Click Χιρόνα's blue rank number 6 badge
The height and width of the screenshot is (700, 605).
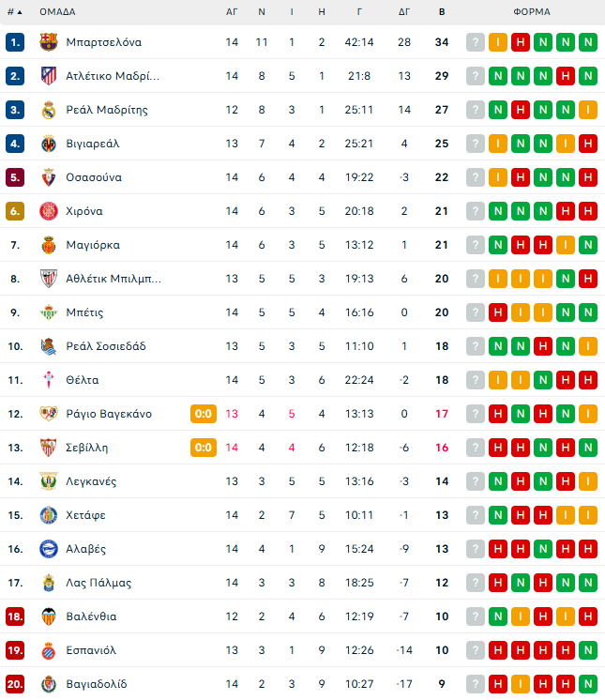14,211
